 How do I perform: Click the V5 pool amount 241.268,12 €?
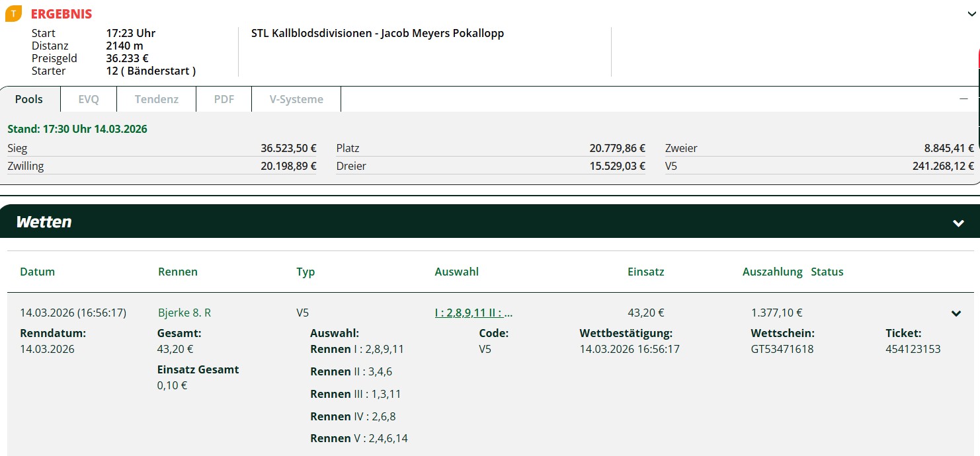coord(943,166)
